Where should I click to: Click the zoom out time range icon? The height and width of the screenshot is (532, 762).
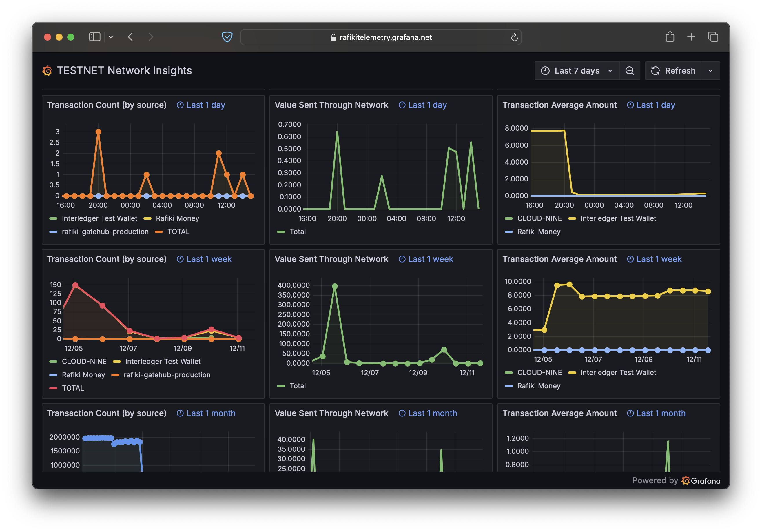[629, 71]
